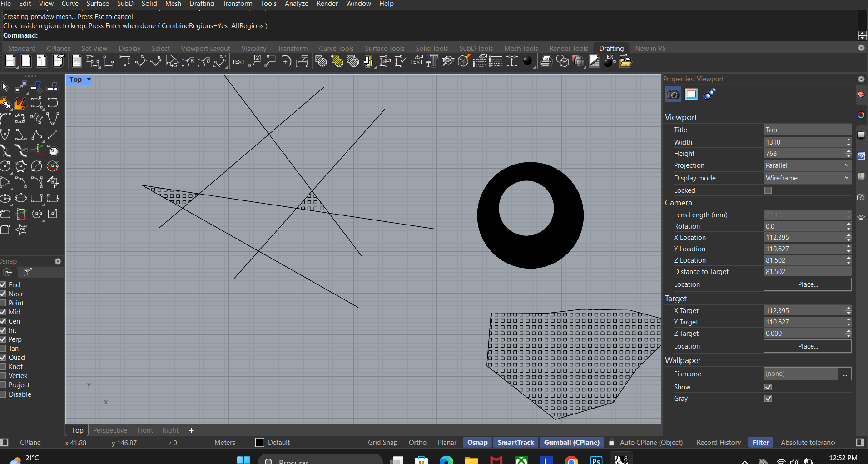This screenshot has width=868, height=464.
Task: Expand the Display mode dropdown
Action: [807, 178]
